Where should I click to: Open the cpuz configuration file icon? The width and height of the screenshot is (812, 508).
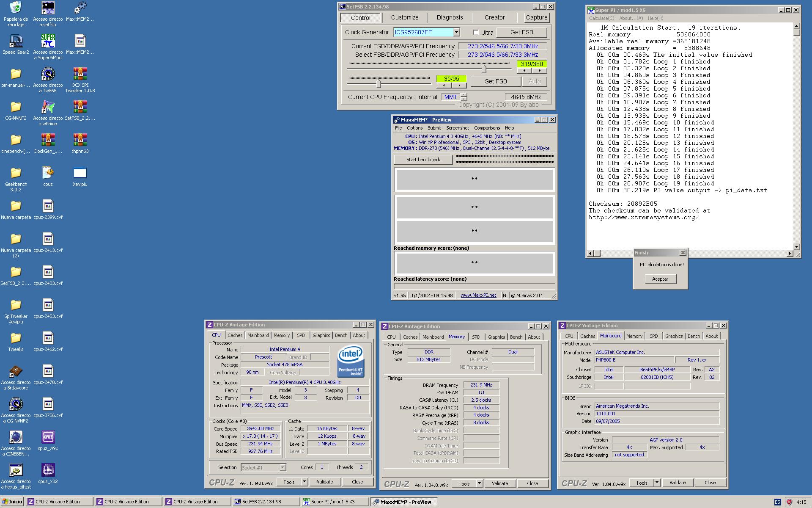(x=48, y=176)
